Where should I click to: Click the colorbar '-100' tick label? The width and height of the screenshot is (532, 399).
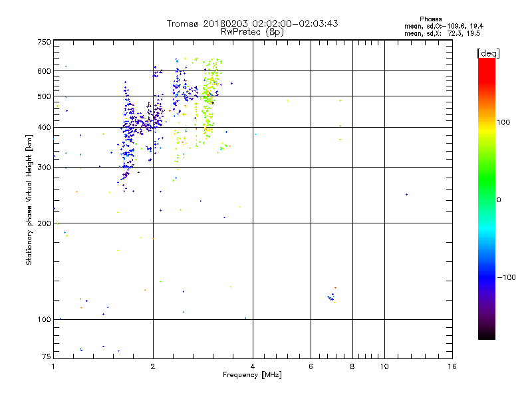pyautogui.click(x=506, y=277)
